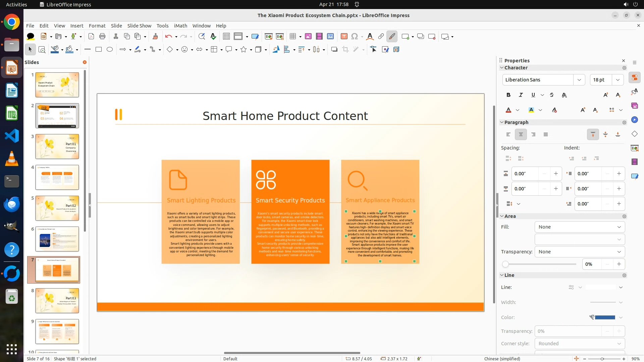
Task: Open the Format menu
Action: pyautogui.click(x=97, y=26)
